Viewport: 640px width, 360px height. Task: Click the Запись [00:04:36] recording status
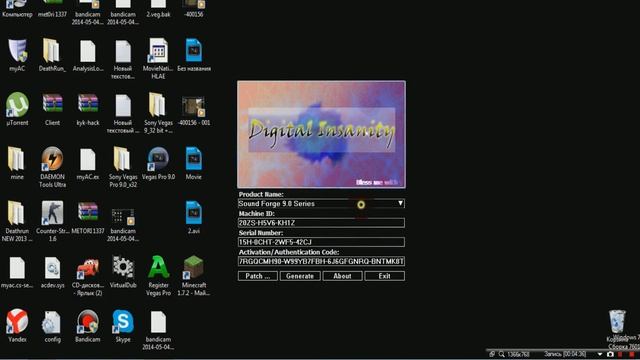click(x=565, y=354)
